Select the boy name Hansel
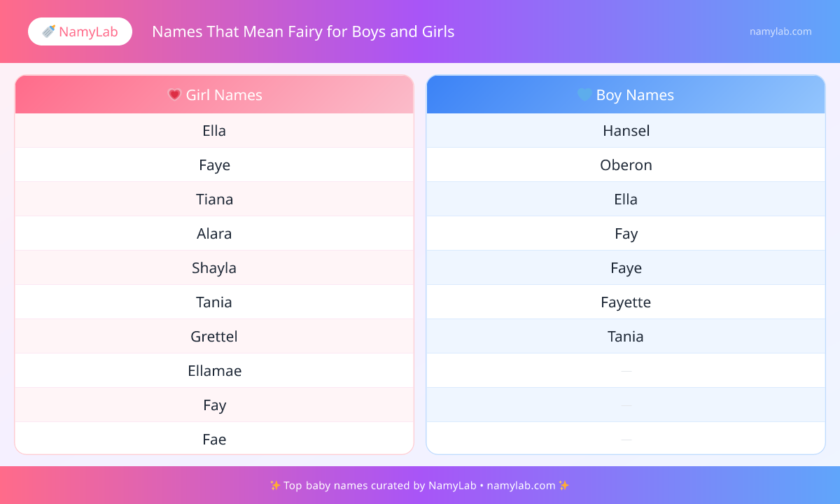The image size is (840, 504). [626, 131]
